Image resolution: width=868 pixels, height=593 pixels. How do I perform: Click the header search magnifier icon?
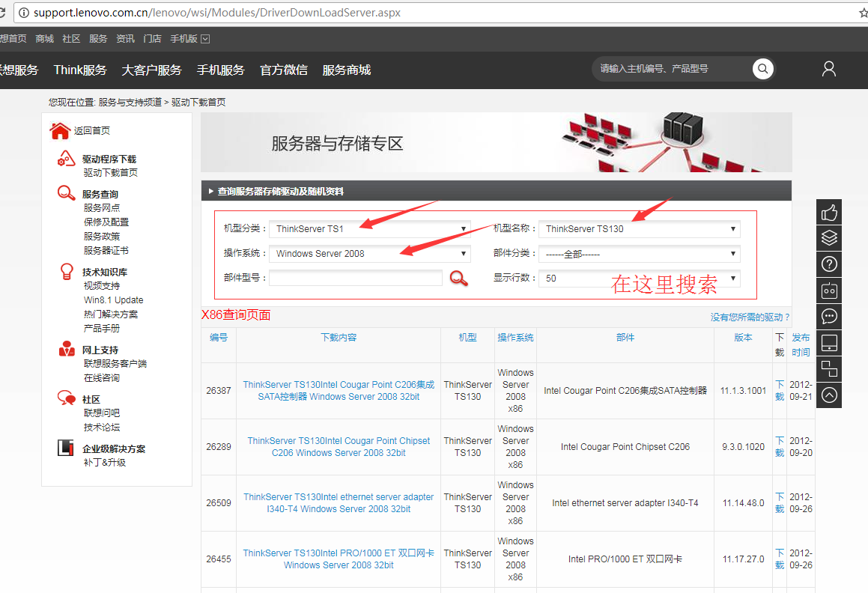(x=762, y=69)
